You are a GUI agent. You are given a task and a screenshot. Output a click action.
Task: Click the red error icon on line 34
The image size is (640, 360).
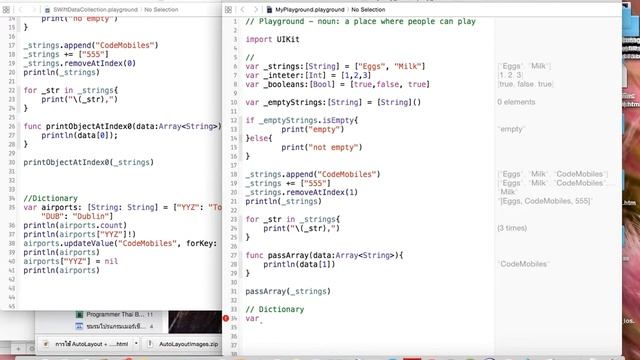click(x=226, y=318)
